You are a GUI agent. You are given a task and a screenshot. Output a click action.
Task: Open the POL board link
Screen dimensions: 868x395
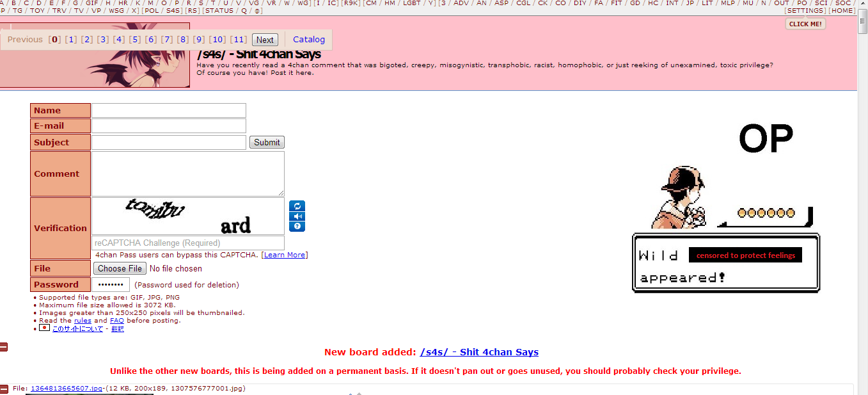tap(152, 11)
